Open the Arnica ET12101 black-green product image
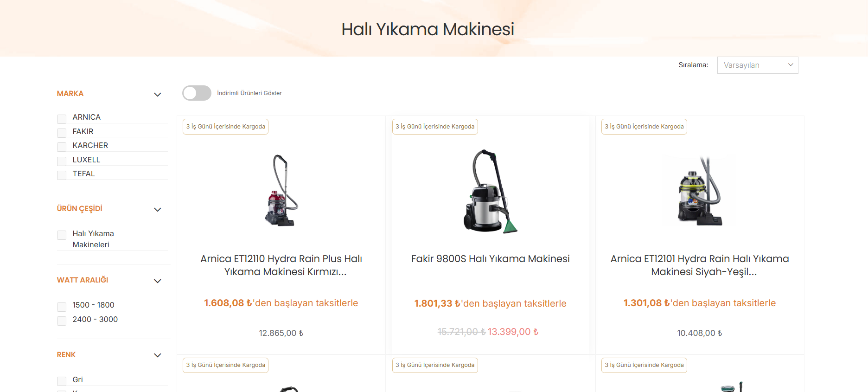 pyautogui.click(x=700, y=191)
